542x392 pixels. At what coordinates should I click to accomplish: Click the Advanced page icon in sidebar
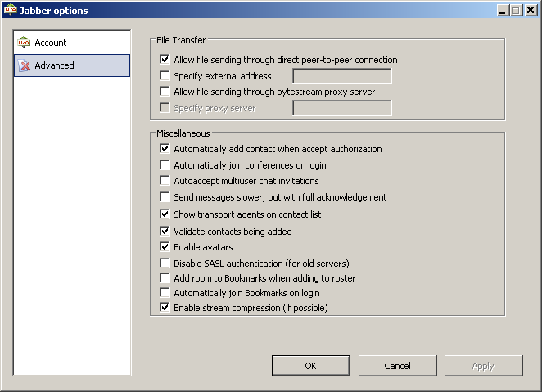[24, 65]
